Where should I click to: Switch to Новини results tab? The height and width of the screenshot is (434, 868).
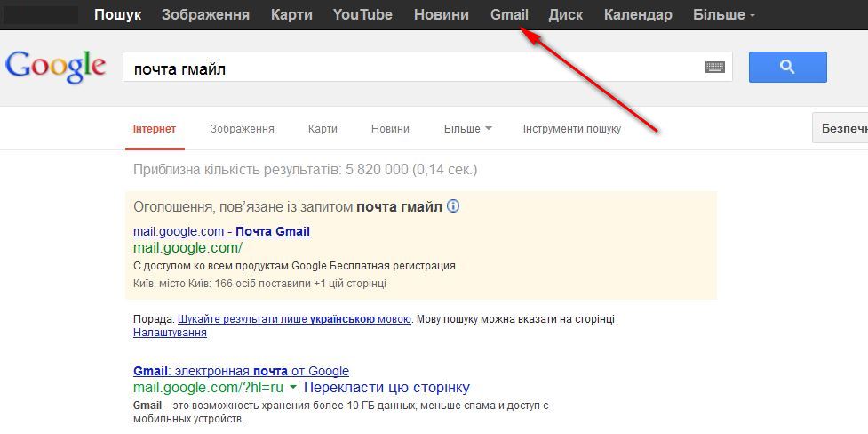coord(390,129)
